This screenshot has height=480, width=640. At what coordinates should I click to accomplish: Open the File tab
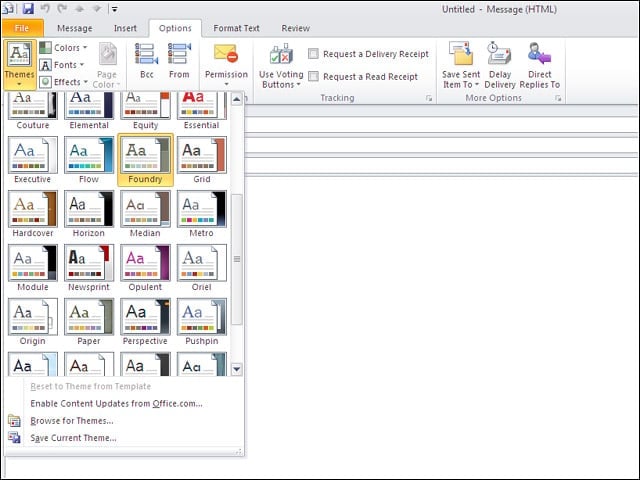[22, 28]
